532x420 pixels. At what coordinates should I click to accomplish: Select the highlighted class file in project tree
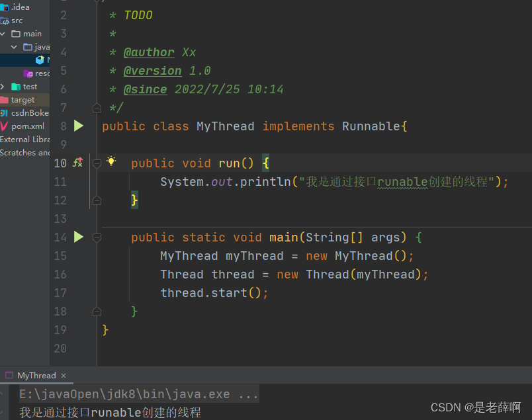pos(24,60)
